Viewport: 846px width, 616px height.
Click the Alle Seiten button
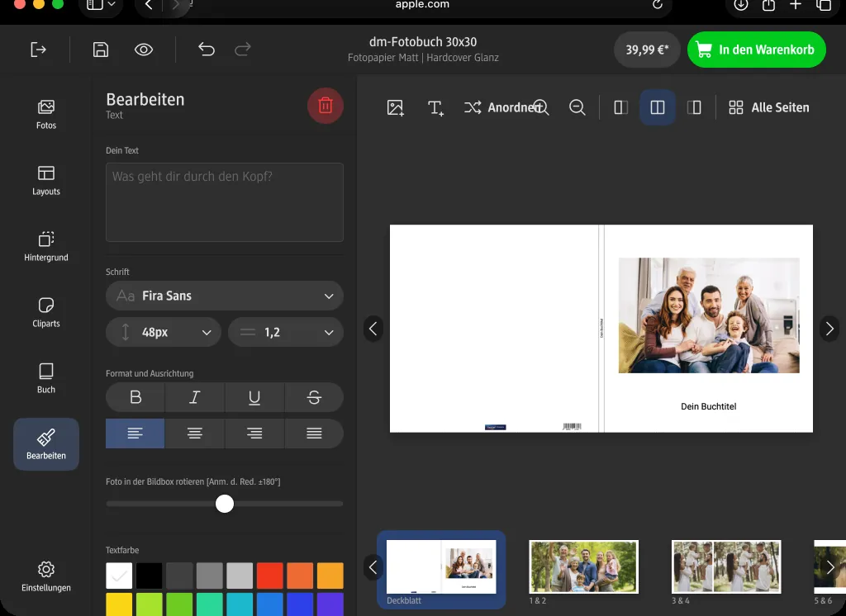(769, 107)
